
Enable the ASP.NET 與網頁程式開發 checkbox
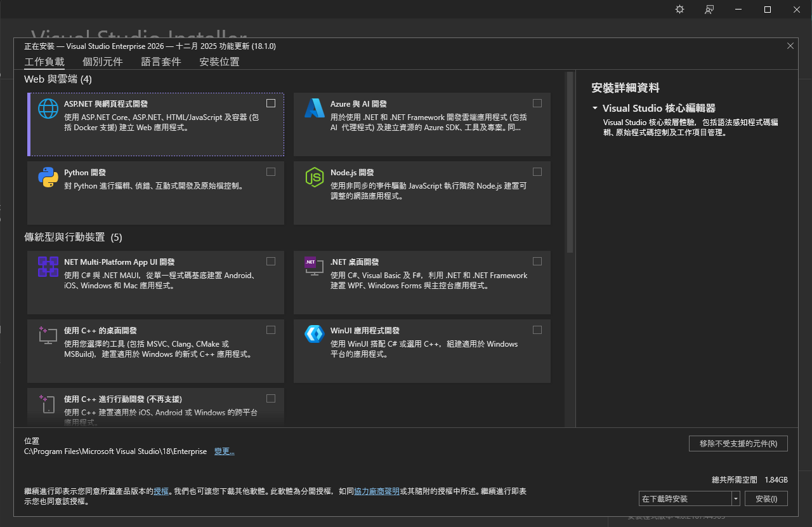(x=270, y=103)
